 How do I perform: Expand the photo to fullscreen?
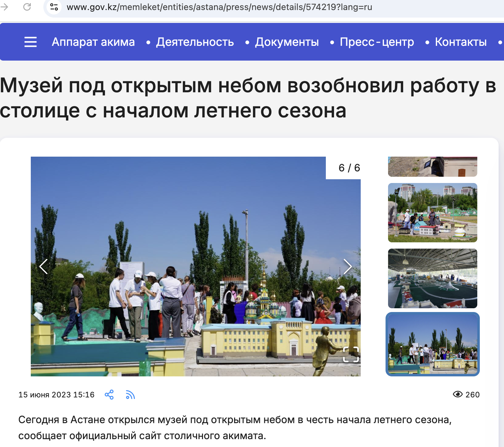tap(351, 354)
